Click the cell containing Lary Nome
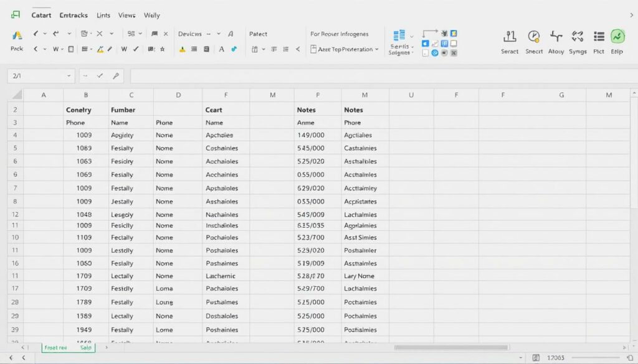This screenshot has height=364, width=638. (365, 276)
